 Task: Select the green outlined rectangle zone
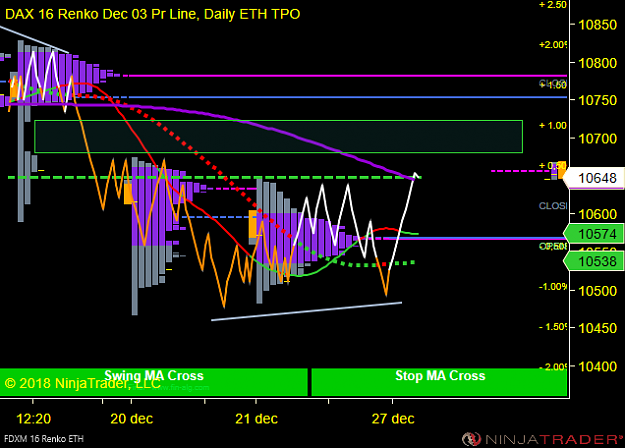(279, 136)
